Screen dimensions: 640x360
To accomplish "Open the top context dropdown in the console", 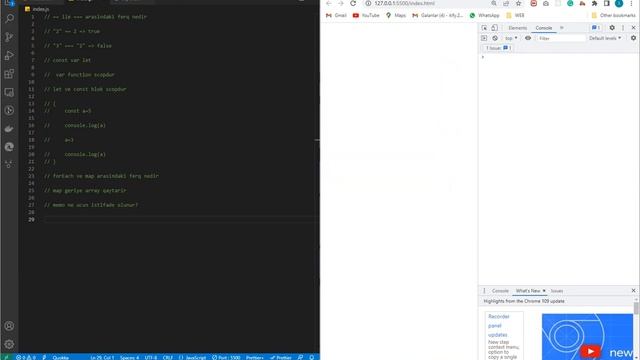I will (511, 38).
